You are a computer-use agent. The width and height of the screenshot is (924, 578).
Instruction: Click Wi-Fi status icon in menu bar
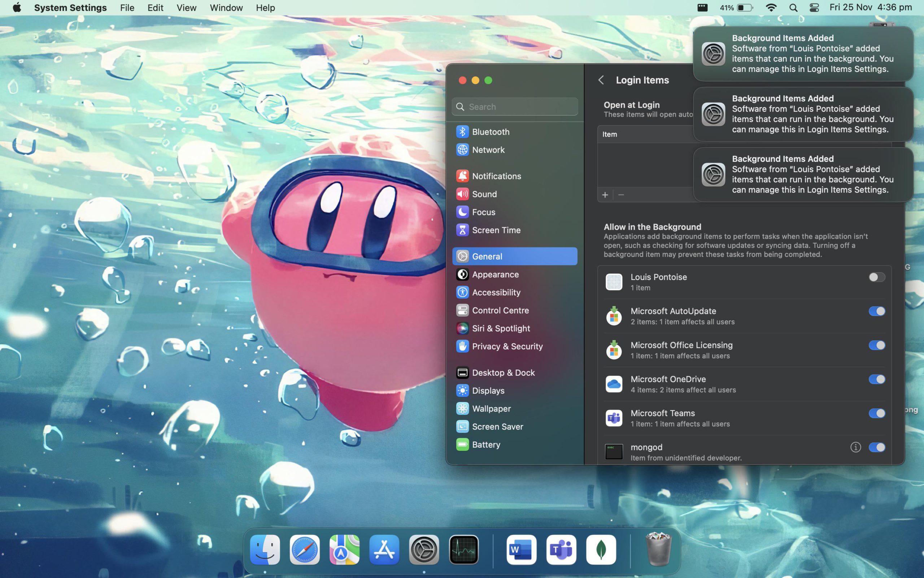point(771,8)
